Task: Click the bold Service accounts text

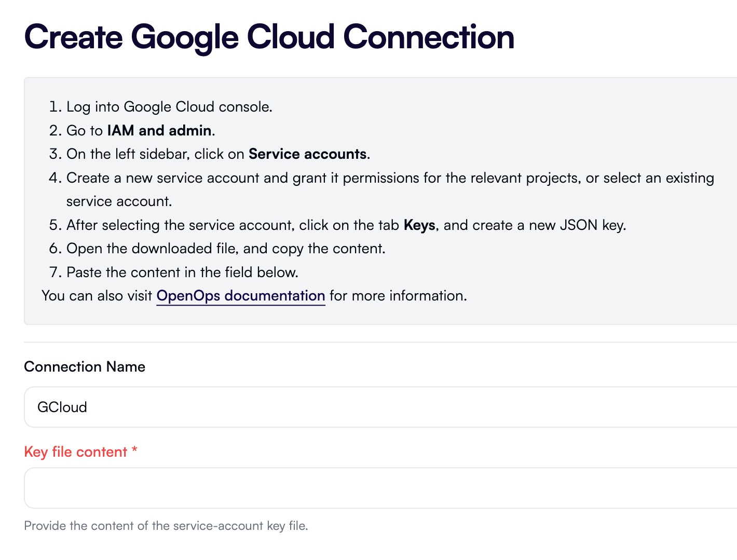Action: (307, 154)
